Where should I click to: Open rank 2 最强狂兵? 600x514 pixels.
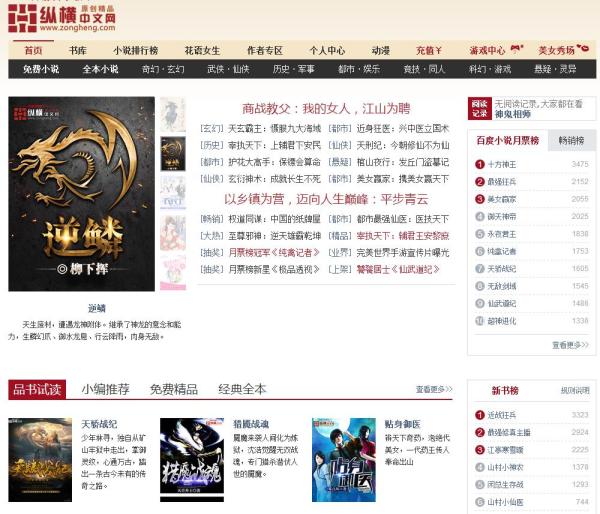[501, 182]
